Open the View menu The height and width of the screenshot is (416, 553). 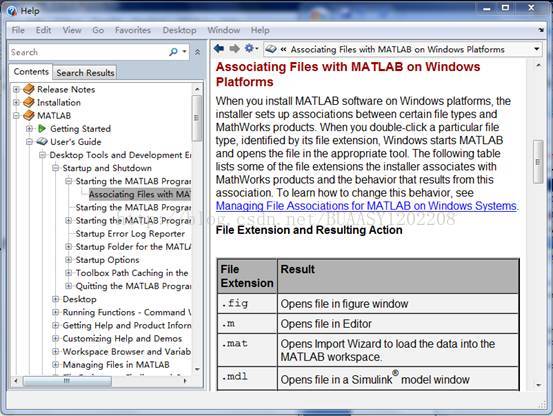point(72,30)
